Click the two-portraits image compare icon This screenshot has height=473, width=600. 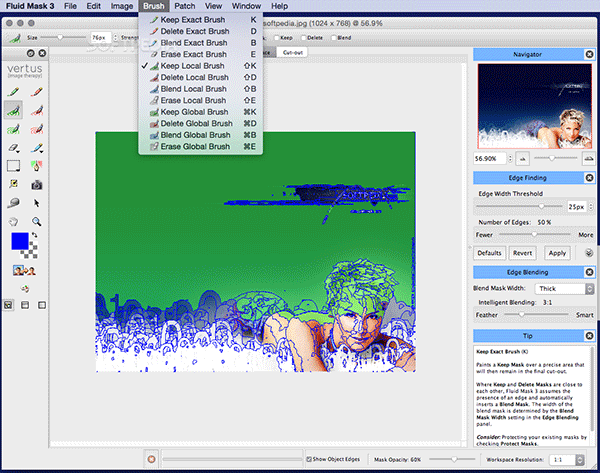coord(24,271)
